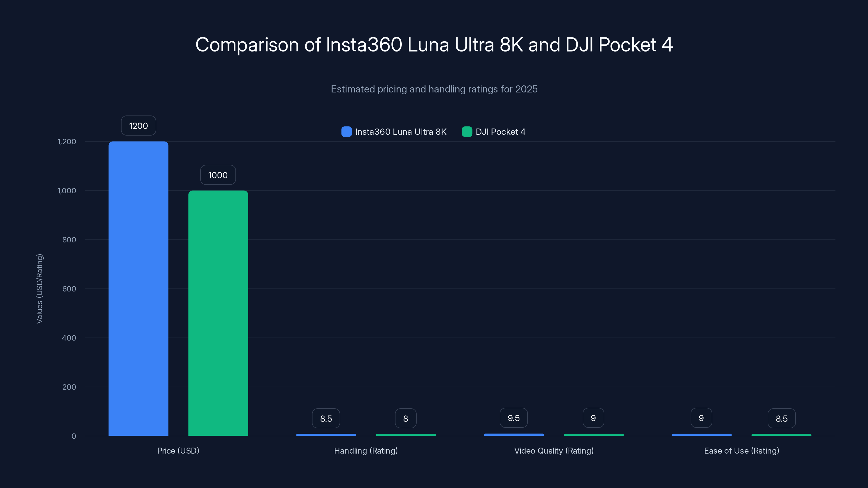Select the green Ease of Use rating bar

click(x=781, y=435)
